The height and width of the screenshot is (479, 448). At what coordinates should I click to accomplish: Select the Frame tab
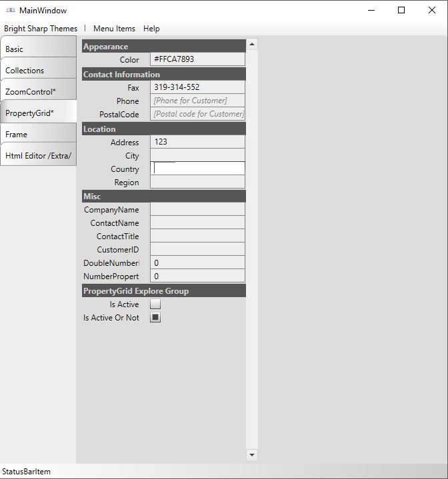[38, 135]
